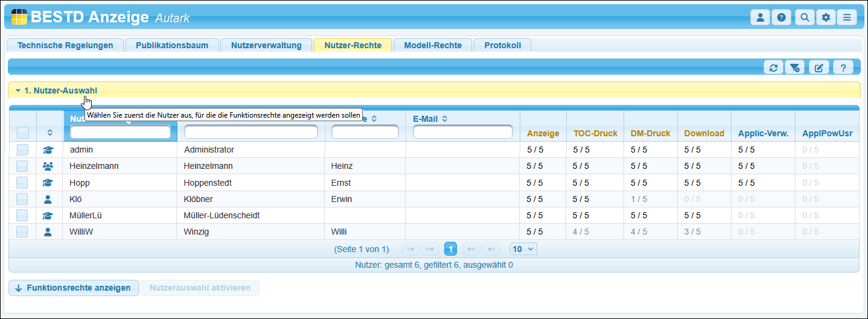Click the edit pencil icon in toolbar
This screenshot has width=868, height=319.
point(819,68)
